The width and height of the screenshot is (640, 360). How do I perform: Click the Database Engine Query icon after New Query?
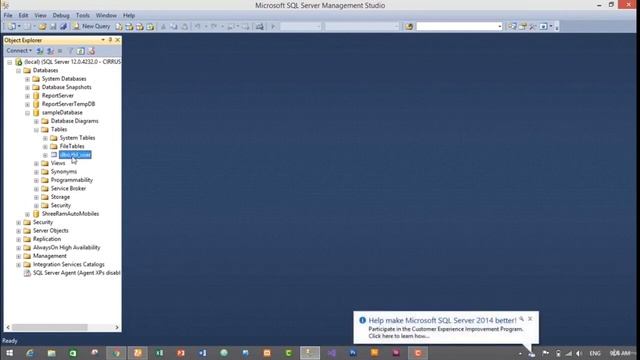point(119,27)
